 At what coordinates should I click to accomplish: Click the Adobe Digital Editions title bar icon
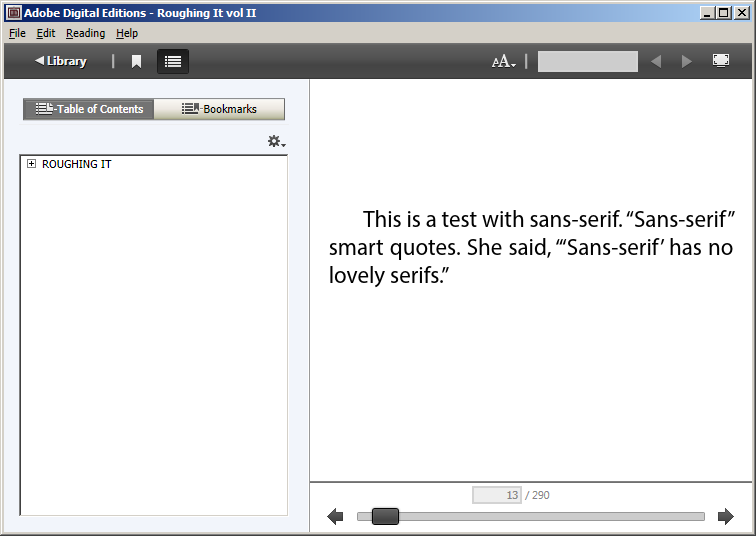(14, 13)
